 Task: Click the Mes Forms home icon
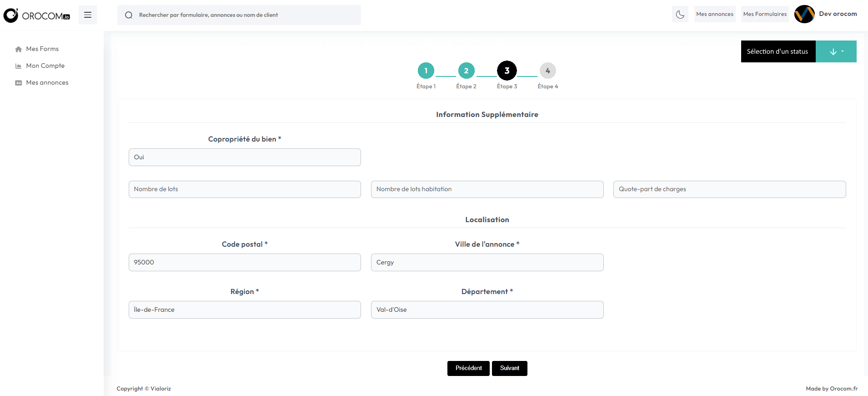point(18,49)
